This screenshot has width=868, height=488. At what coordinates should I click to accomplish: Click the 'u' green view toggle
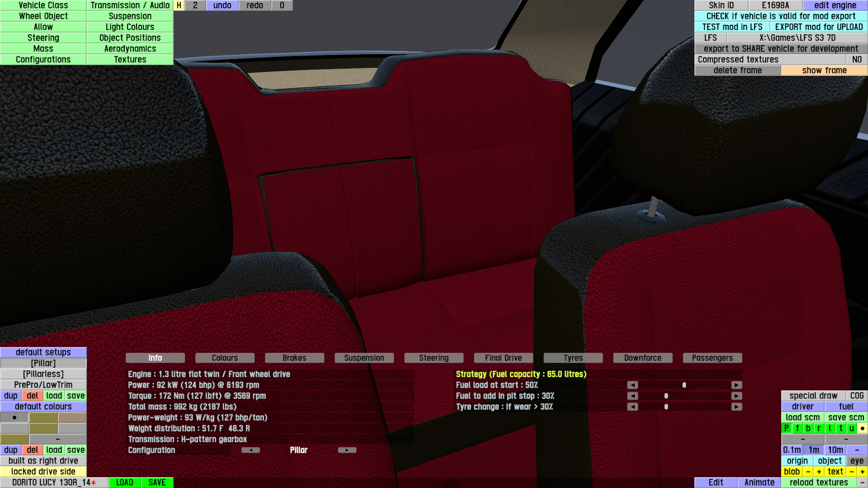coord(851,428)
